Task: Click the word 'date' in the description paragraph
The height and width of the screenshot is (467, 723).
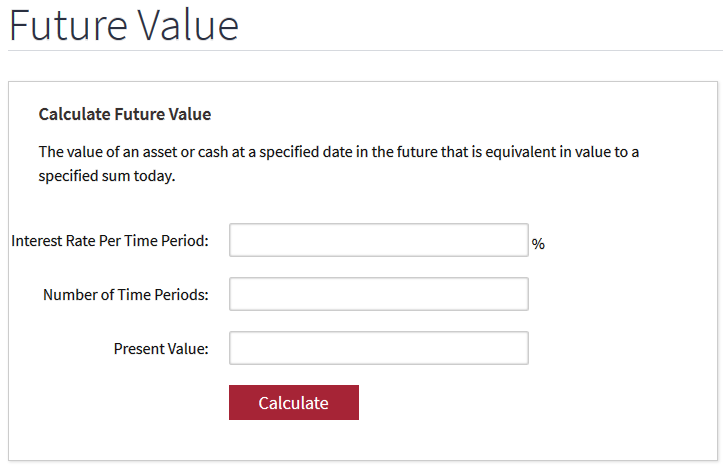Action: point(338,152)
